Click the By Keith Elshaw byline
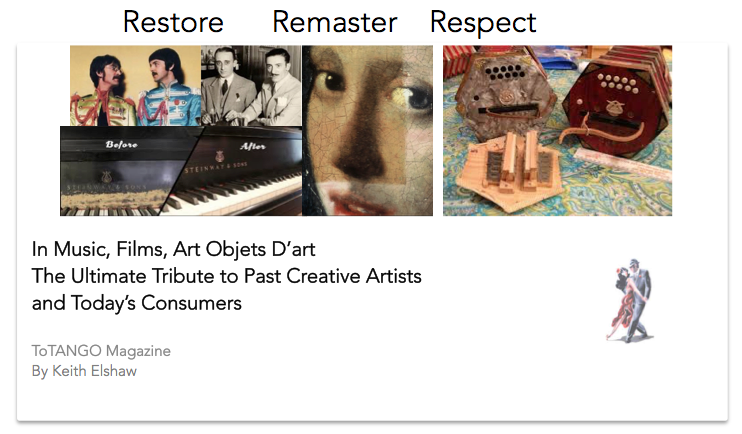Image resolution: width=742 pixels, height=434 pixels. [x=84, y=371]
